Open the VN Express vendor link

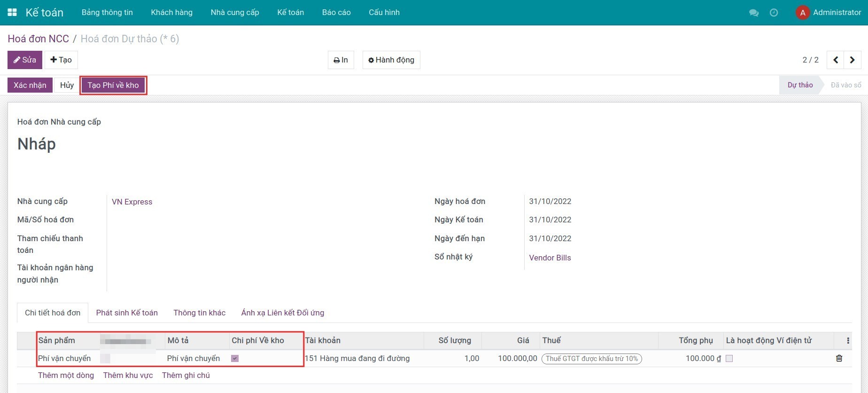tap(132, 202)
